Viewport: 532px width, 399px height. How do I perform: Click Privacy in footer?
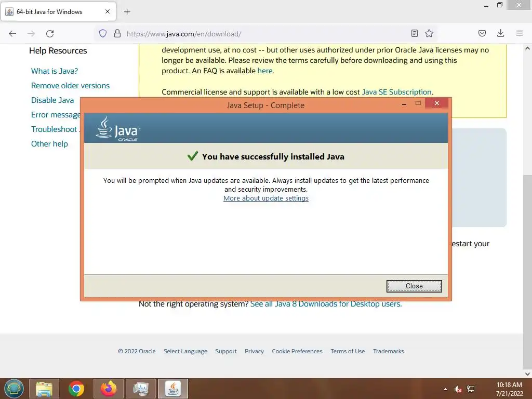coord(254,351)
